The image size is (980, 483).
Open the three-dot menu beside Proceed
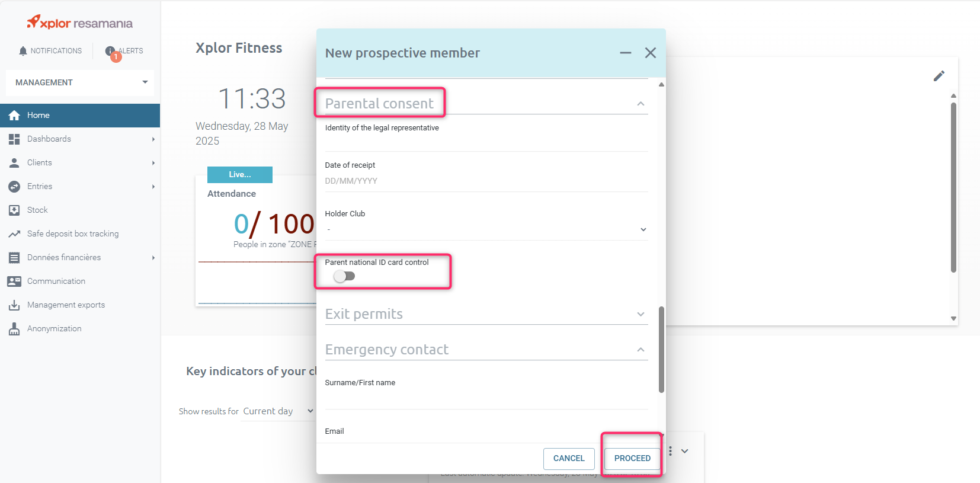670,451
